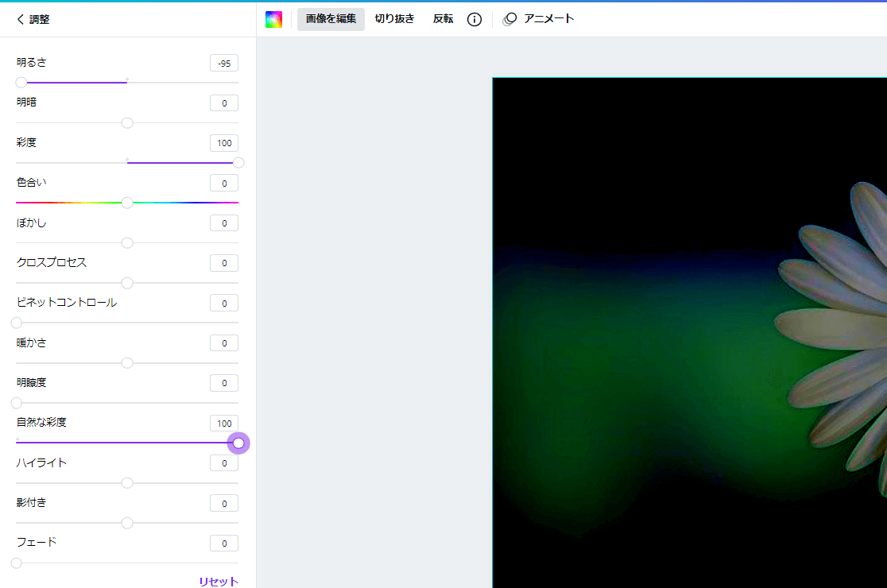Screen dimensions: 887x588
Task: Click the highlighted 自然な彩度 slider handle
Action: point(238,443)
